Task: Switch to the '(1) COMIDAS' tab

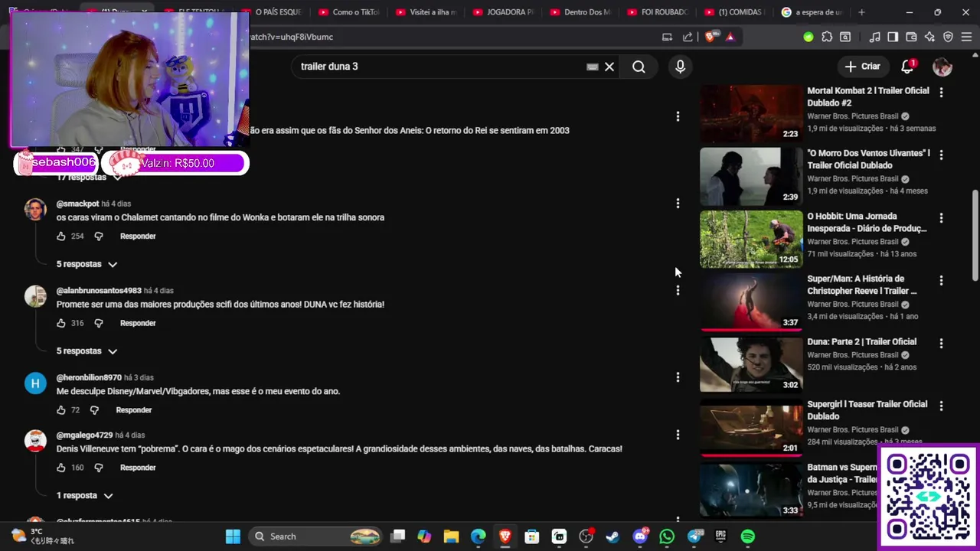Action: pos(734,12)
